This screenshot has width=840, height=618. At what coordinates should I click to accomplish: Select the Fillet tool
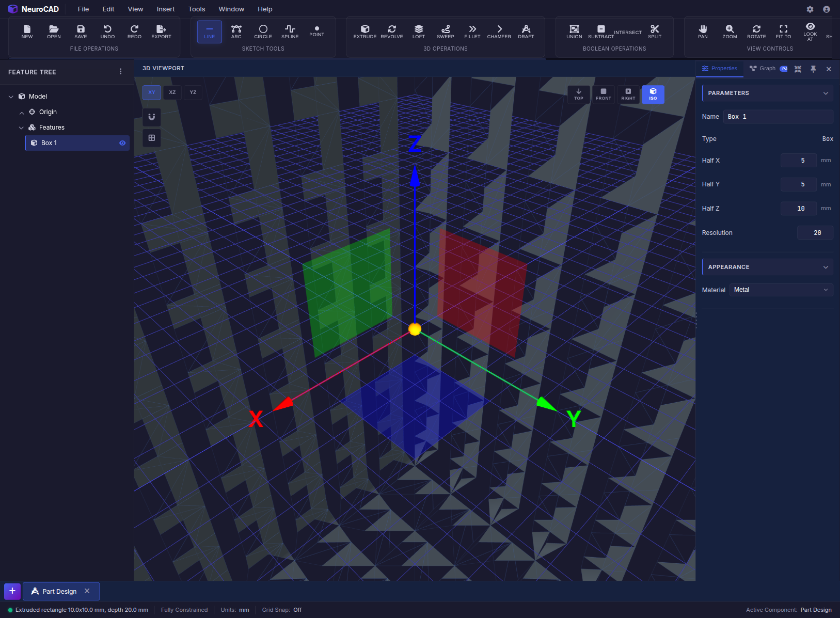(472, 31)
